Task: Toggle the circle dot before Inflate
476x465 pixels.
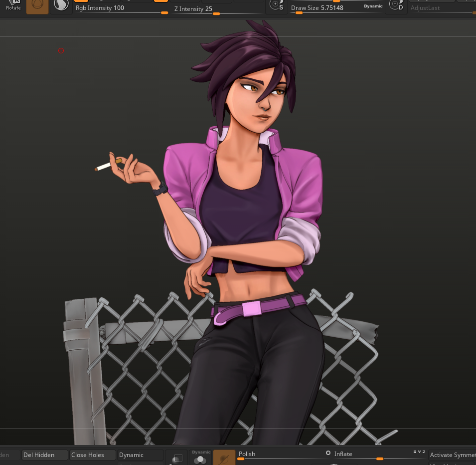Action: coord(328,453)
